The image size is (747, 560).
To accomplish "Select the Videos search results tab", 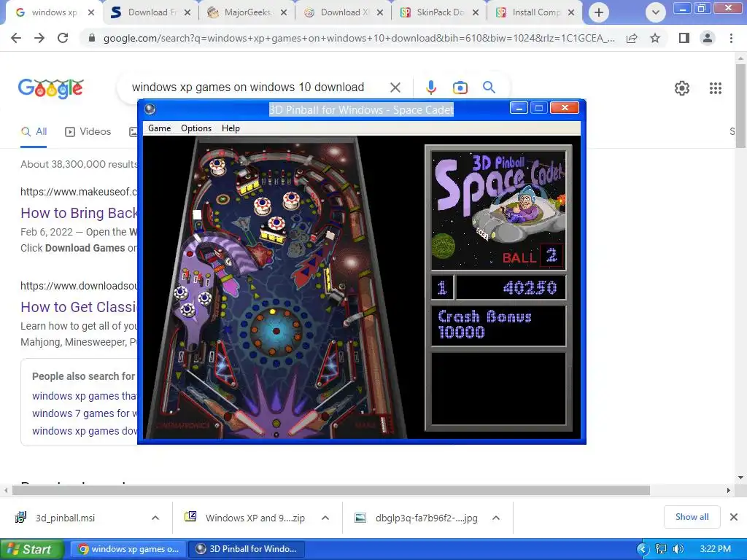I will [x=88, y=132].
